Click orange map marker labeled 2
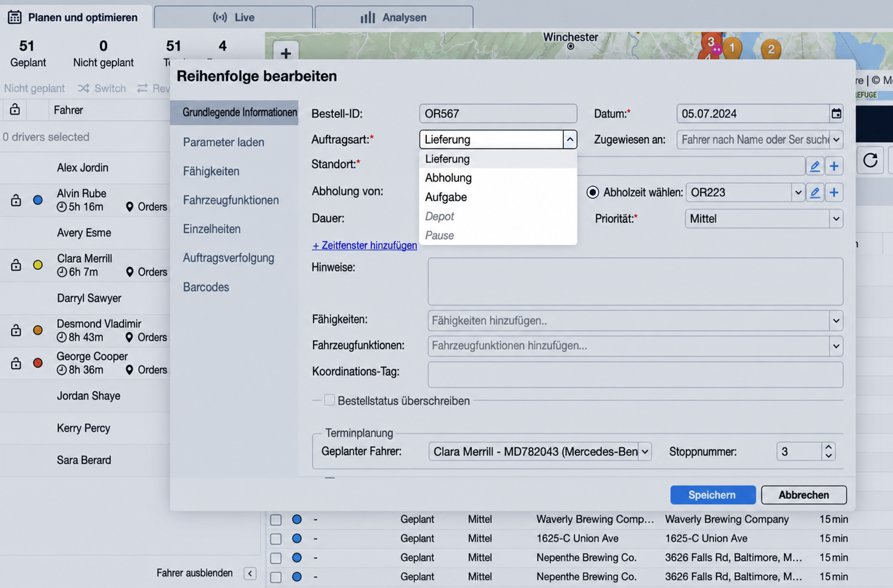This screenshot has width=893, height=588. pos(771,49)
